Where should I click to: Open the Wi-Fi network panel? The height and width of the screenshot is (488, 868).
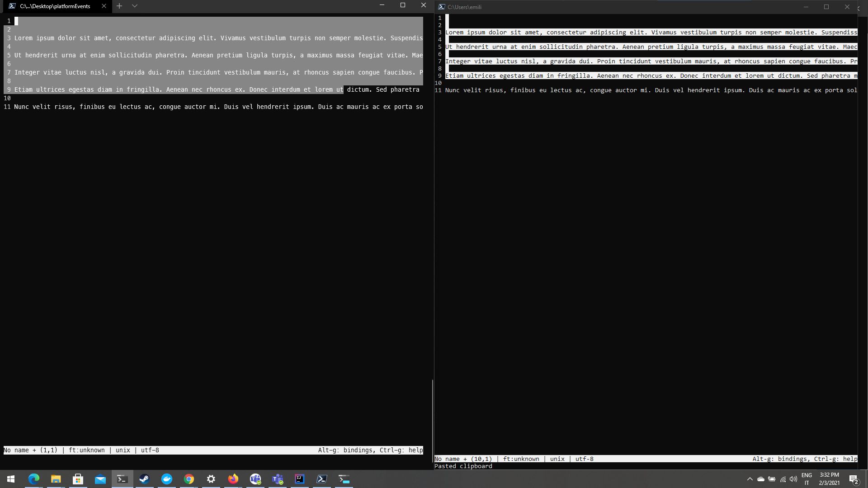point(783,479)
